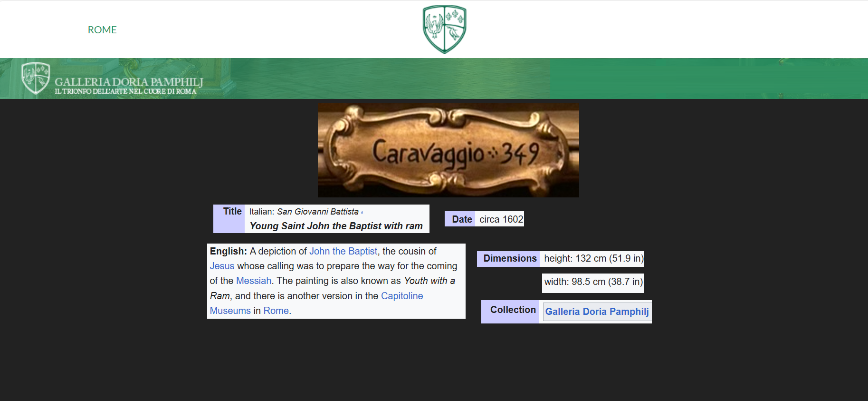The image size is (868, 401).
Task: Open the Jesus link in the description
Action: (222, 266)
